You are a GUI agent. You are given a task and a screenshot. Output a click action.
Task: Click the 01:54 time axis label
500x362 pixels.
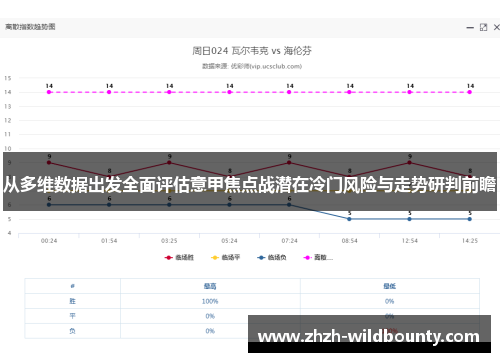[x=109, y=241]
